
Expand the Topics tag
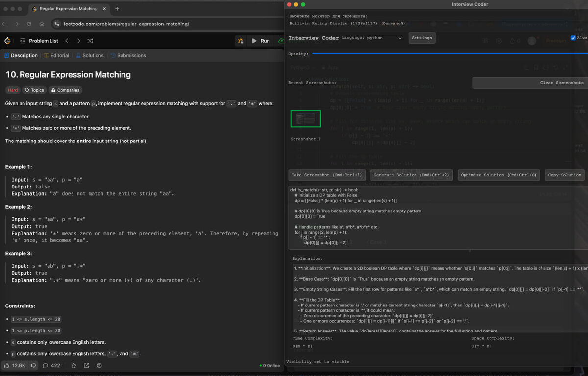(34, 90)
